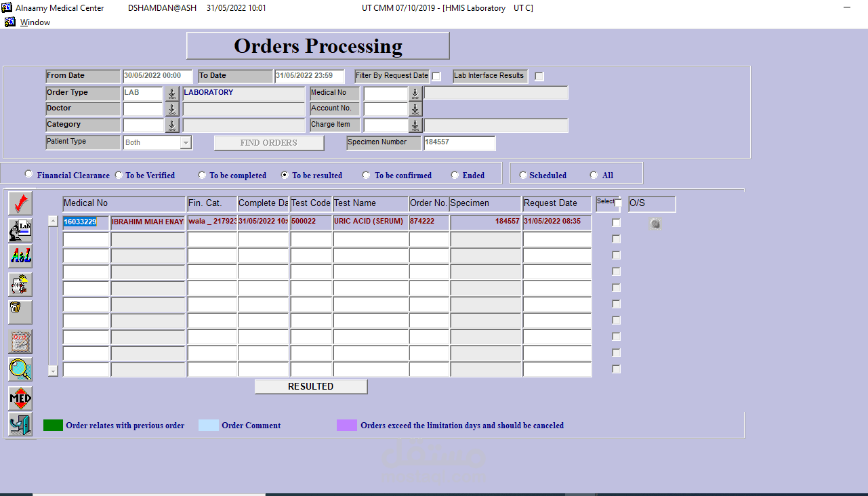The width and height of the screenshot is (868, 496).
Task: Click specimen 184557 cell in order row
Action: [x=486, y=222]
